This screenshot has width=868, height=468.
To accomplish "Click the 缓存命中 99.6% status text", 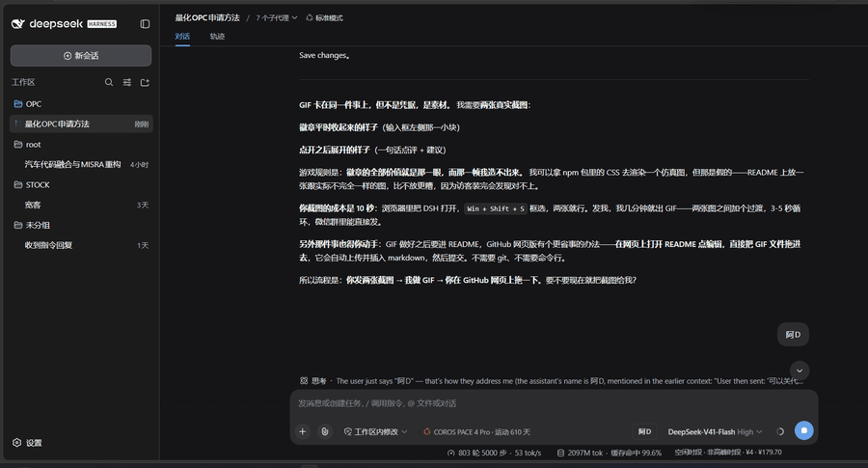I will tap(637, 454).
